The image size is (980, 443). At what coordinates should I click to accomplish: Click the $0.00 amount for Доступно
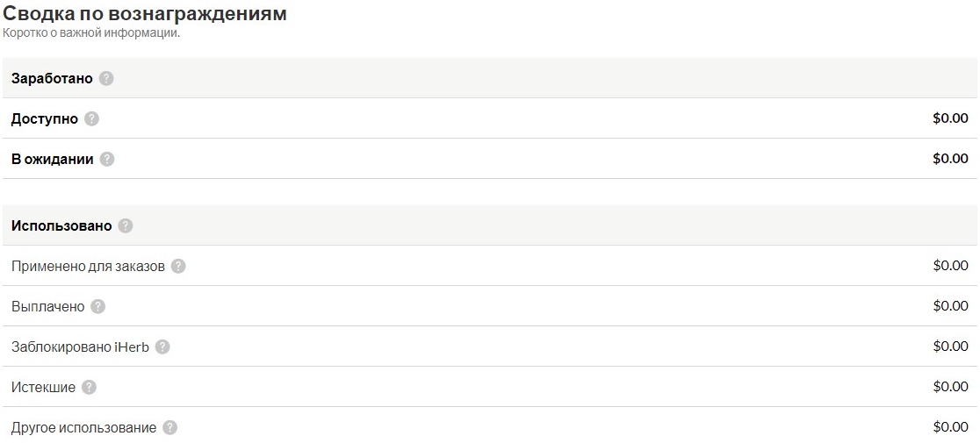[x=950, y=118]
